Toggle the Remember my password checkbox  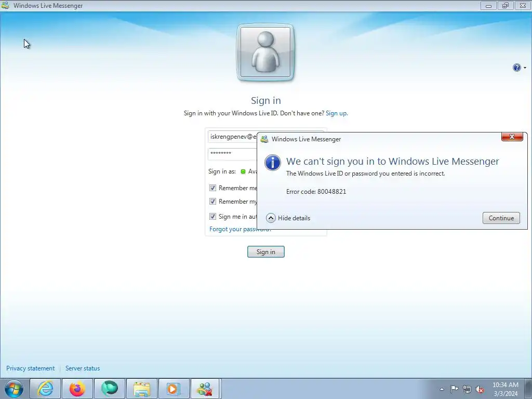(x=212, y=201)
